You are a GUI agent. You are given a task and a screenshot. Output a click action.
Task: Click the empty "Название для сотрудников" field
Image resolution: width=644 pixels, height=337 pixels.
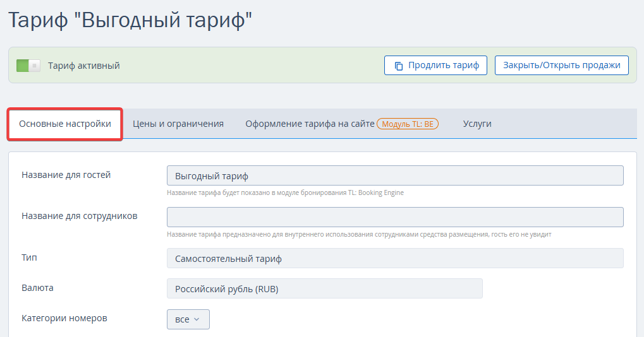(x=395, y=217)
